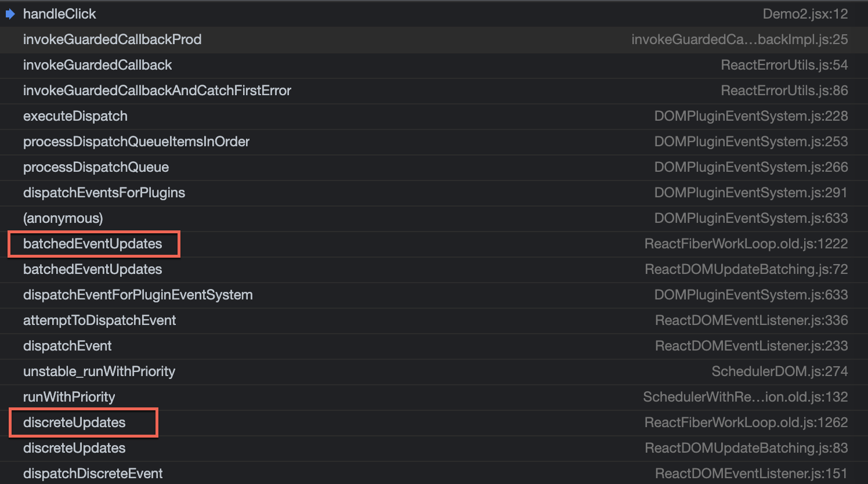
Task: Select the dispatchEventsForPlugins frame
Action: [104, 193]
